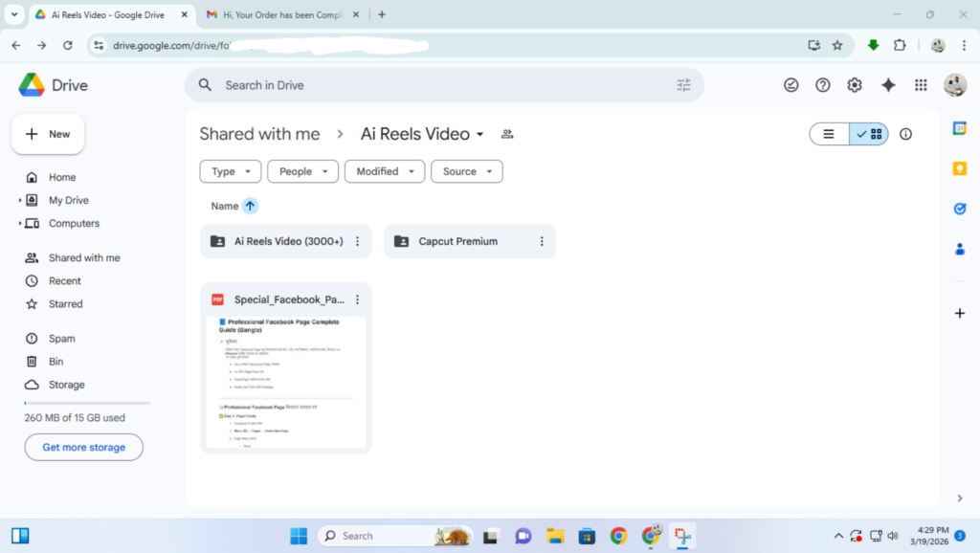The width and height of the screenshot is (980, 553).
Task: Click Get more storage button
Action: pos(83,447)
